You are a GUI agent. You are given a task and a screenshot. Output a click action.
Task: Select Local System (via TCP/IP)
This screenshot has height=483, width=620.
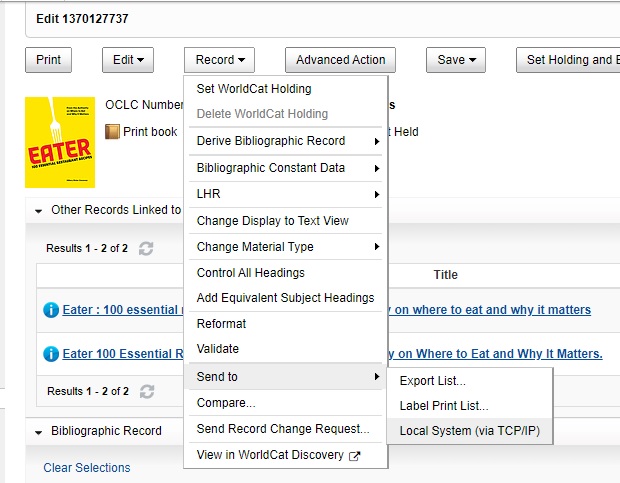coord(469,431)
